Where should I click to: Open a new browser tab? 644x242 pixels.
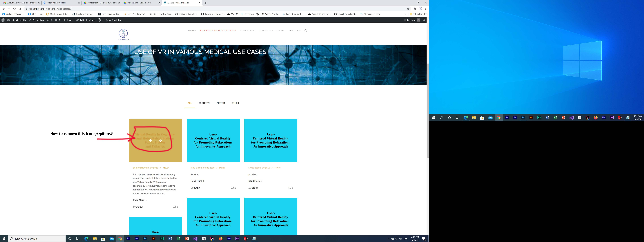pyautogui.click(x=205, y=3)
